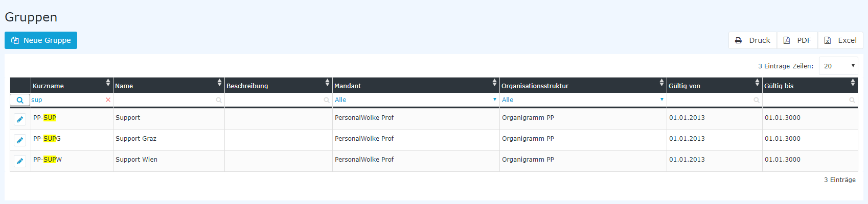
Task: Clear the Kurzname filter with red X
Action: click(108, 100)
